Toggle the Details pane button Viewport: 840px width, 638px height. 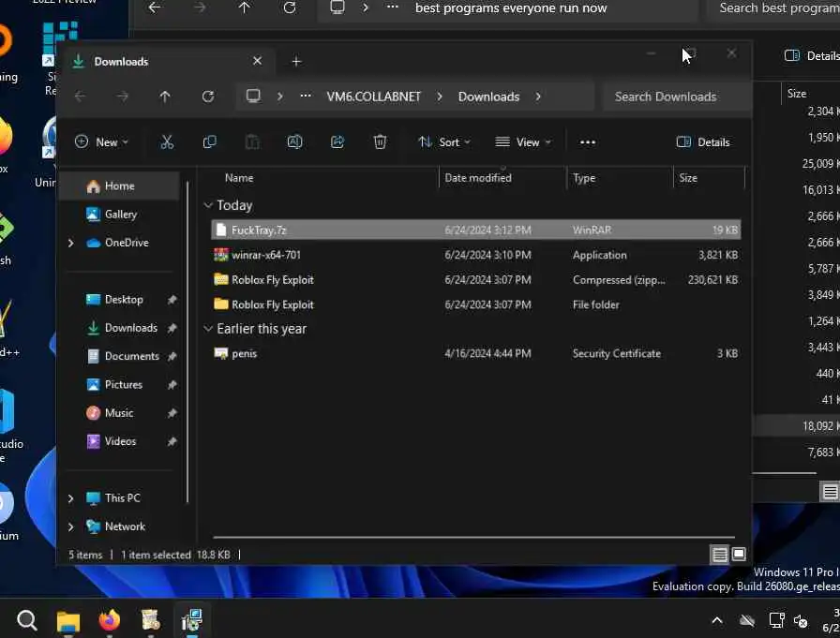(703, 142)
